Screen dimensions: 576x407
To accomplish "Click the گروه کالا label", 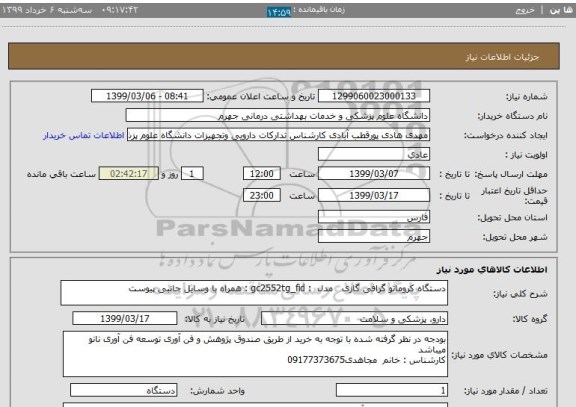I will click(x=530, y=319).
